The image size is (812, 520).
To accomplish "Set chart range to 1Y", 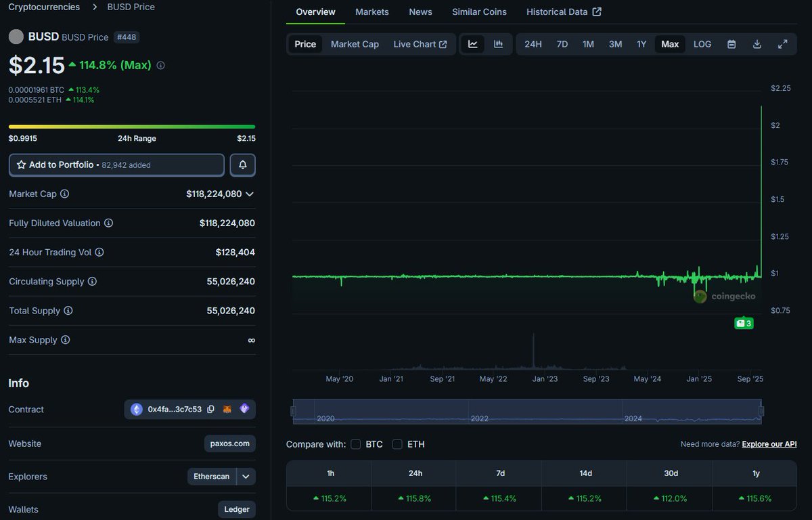I will click(x=641, y=44).
